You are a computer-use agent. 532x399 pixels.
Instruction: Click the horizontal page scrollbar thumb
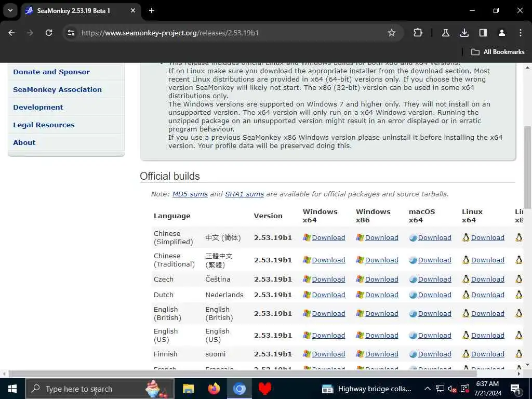[x=243, y=374]
